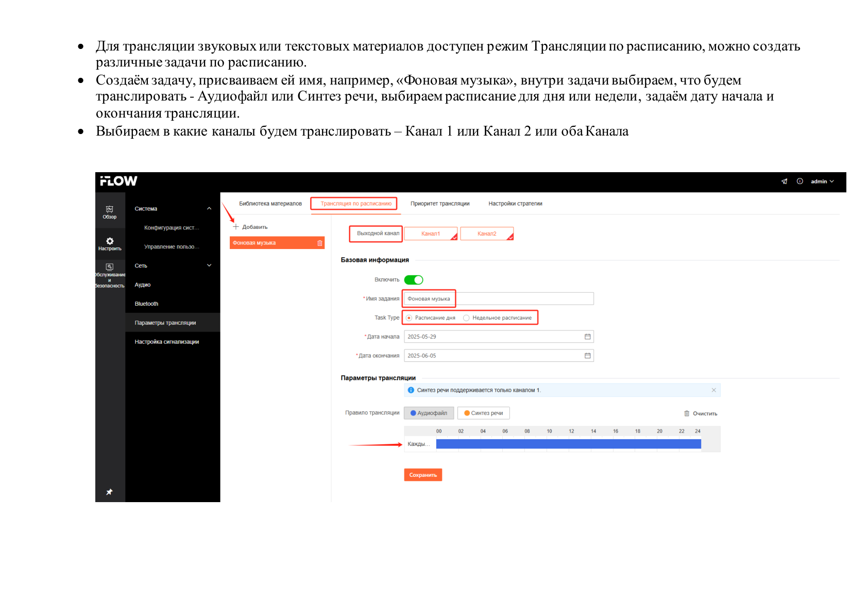868x614 pixels.
Task: Click the paper plane icon in header
Action: coord(784,181)
